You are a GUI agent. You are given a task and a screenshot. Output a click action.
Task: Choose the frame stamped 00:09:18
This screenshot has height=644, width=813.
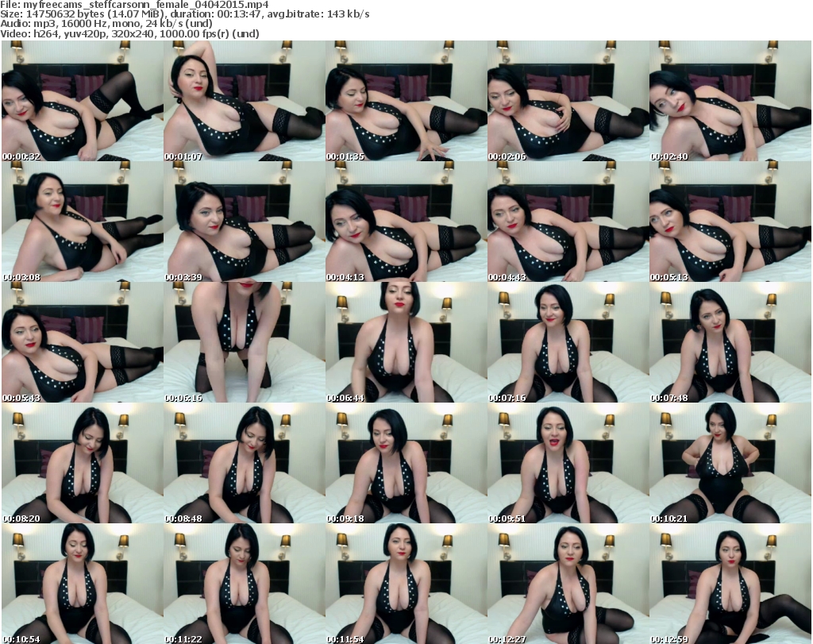pyautogui.click(x=406, y=463)
